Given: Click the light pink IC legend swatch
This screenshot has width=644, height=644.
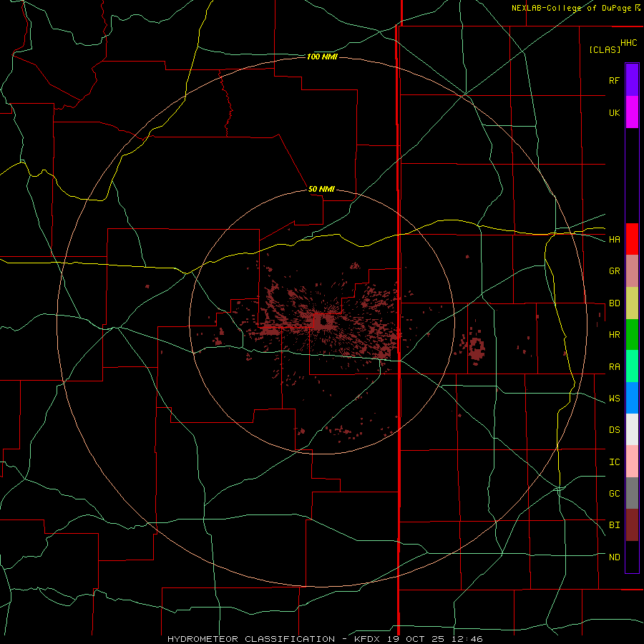Looking at the screenshot, I should coord(632,462).
